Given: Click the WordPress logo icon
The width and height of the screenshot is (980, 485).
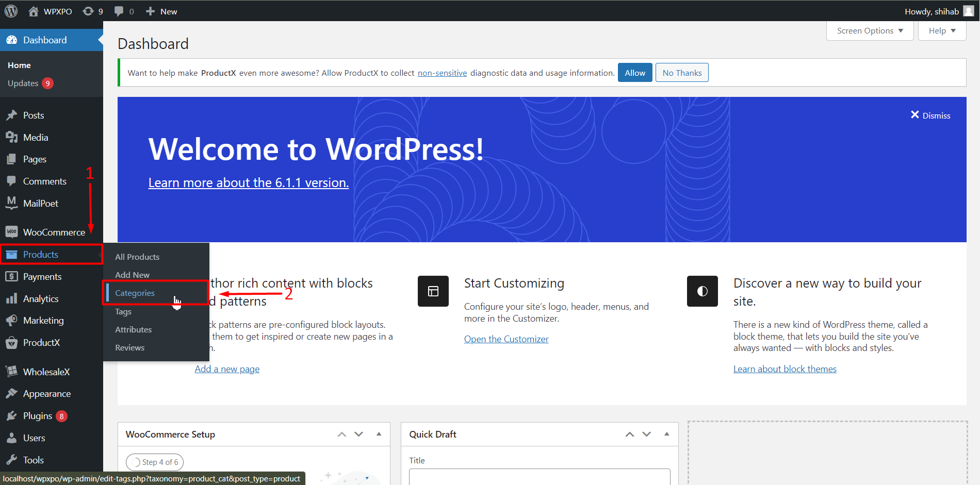Looking at the screenshot, I should point(11,11).
